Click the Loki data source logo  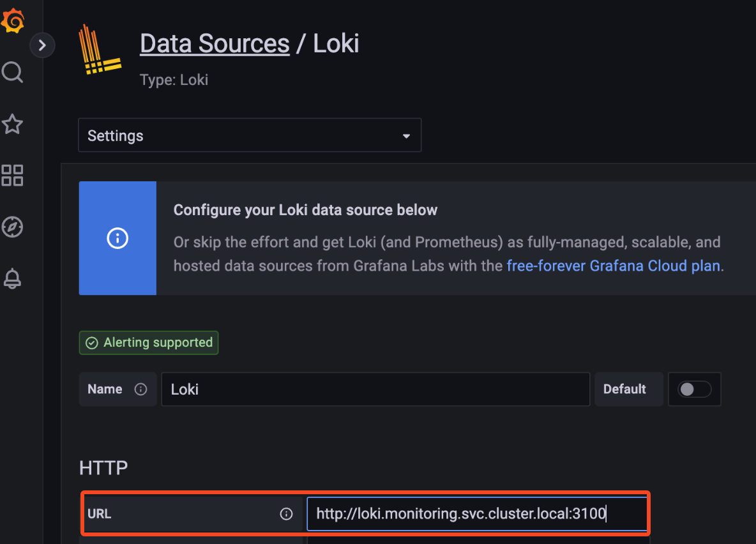click(100, 50)
